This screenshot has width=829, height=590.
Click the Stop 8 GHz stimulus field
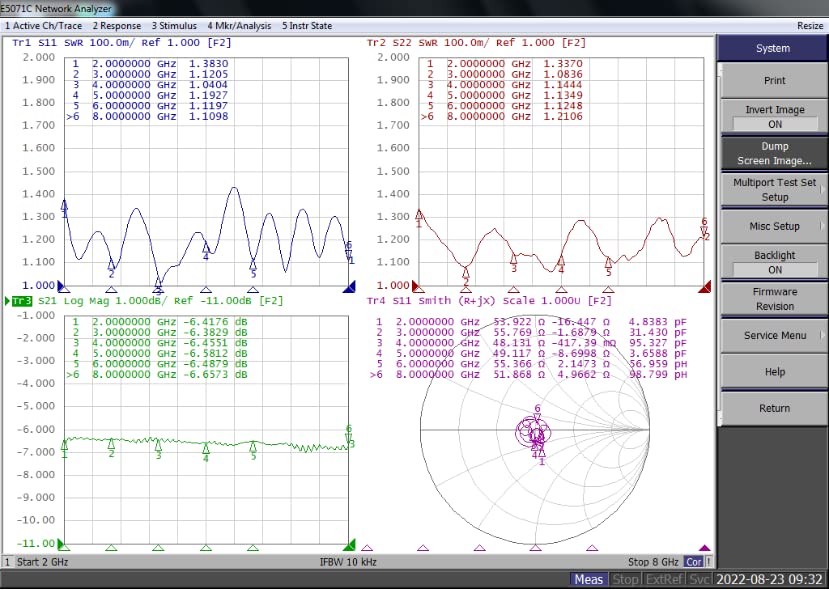[x=653, y=561]
